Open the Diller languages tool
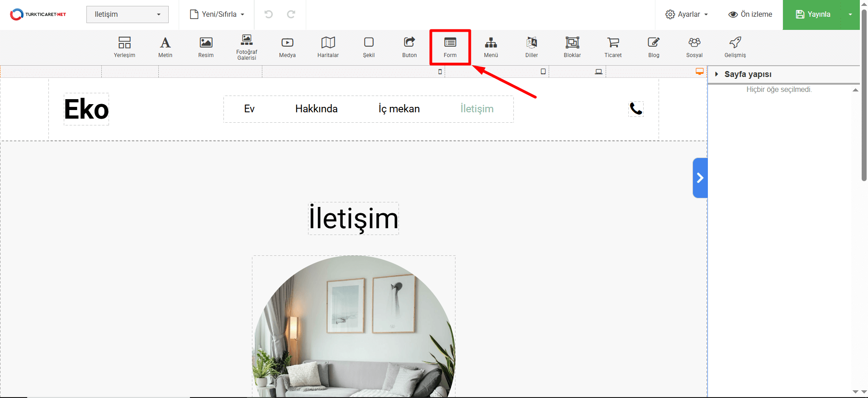Screen dimensions: 868x398 point(531,47)
